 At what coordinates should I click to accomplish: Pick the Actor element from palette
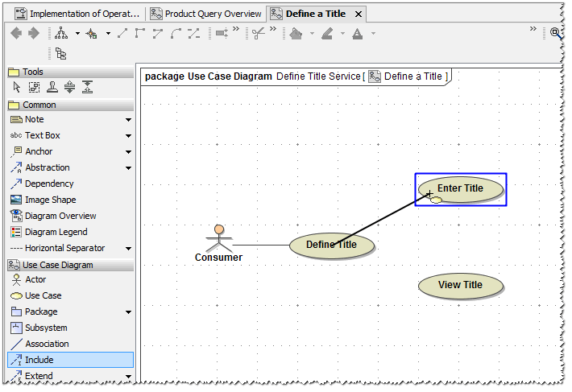click(x=35, y=279)
